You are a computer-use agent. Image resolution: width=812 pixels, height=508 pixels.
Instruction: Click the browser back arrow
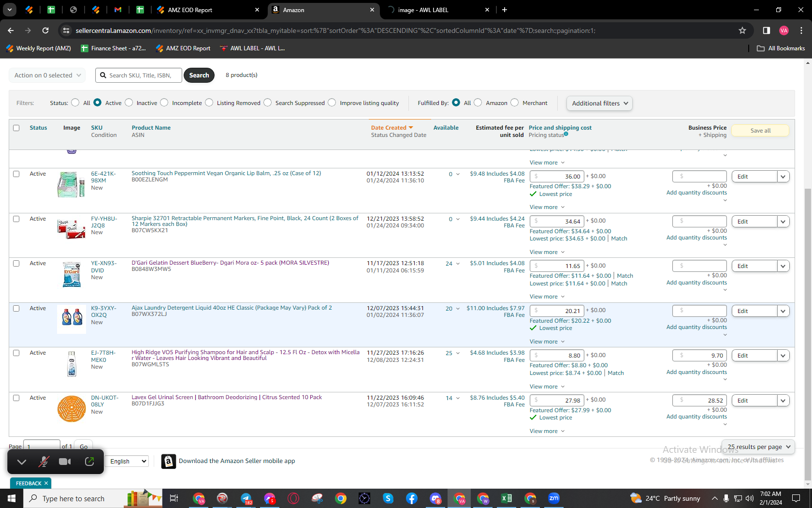point(11,30)
